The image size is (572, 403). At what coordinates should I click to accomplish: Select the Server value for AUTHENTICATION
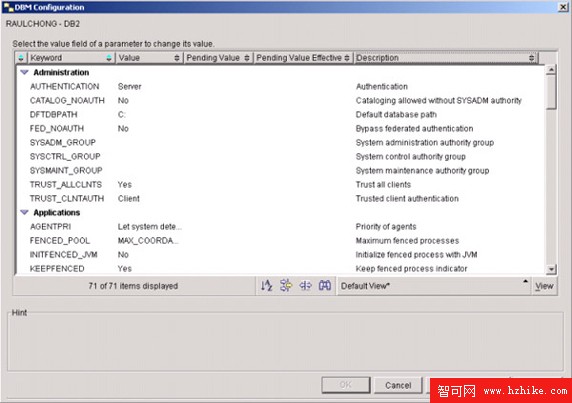pyautogui.click(x=130, y=87)
